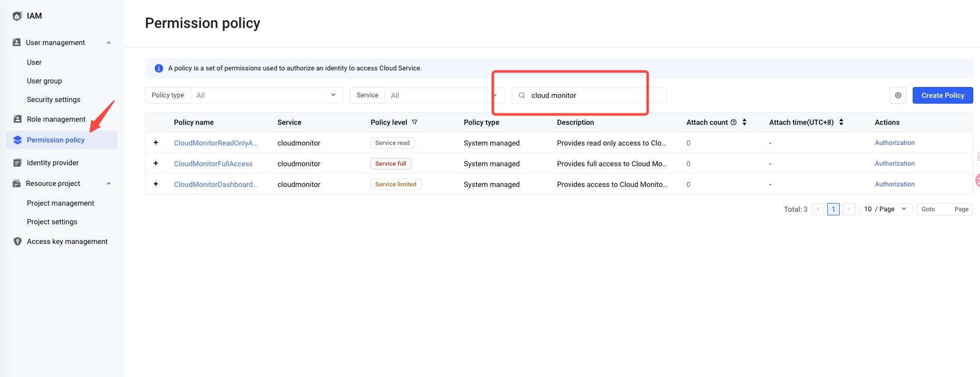Open Role management in the sidebar
980x377 pixels.
point(56,119)
